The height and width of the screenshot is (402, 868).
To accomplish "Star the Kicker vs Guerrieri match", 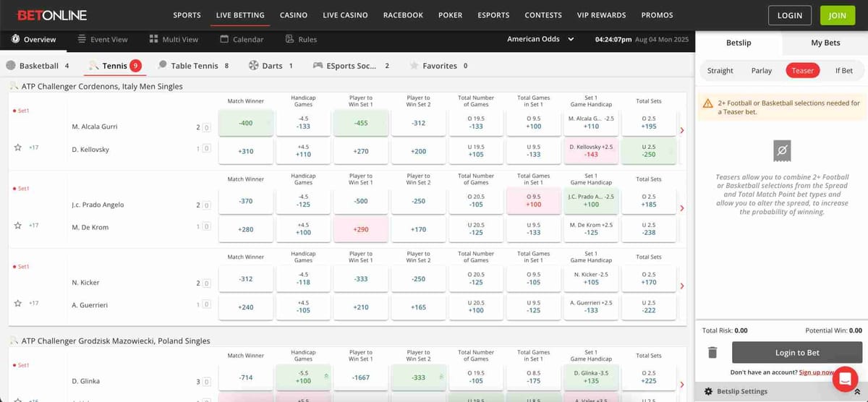I will pyautogui.click(x=17, y=304).
